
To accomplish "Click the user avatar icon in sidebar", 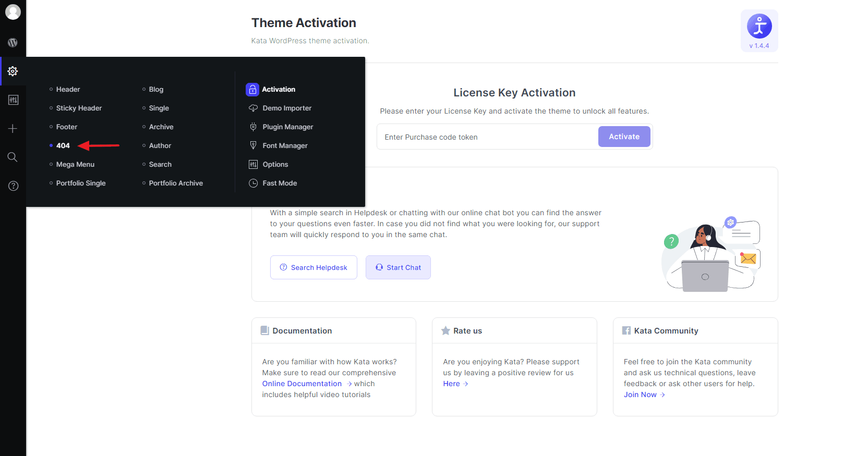I will click(x=13, y=11).
